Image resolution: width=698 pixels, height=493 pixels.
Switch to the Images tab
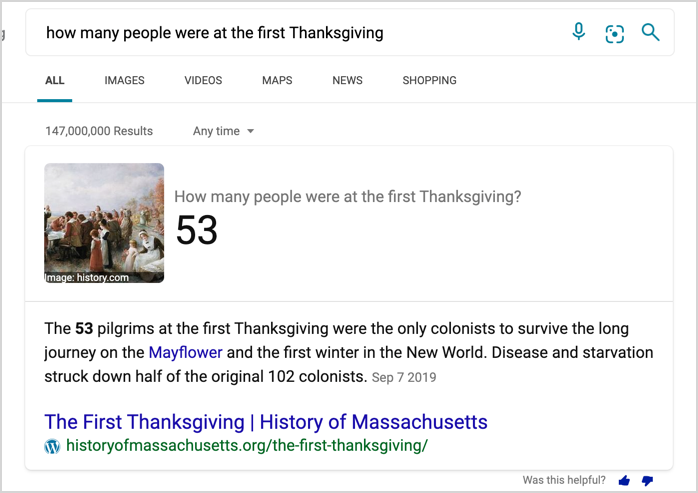coord(124,80)
